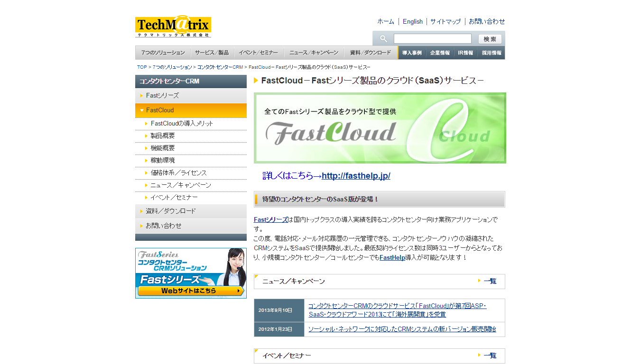Go to TOP in breadcrumb

[142, 67]
